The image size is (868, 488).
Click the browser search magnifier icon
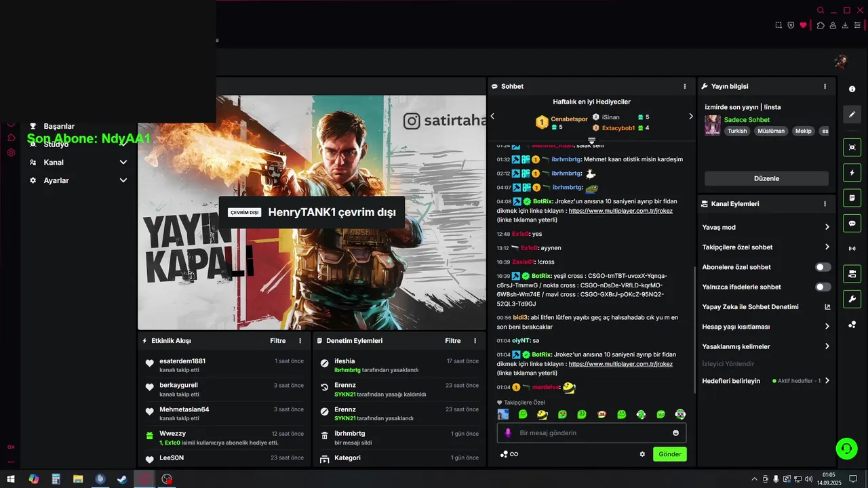[x=821, y=10]
